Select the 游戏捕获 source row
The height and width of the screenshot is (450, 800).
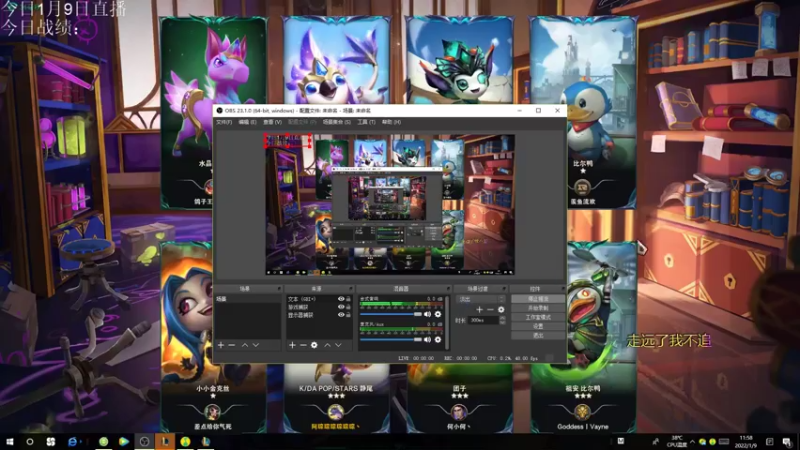coord(319,307)
